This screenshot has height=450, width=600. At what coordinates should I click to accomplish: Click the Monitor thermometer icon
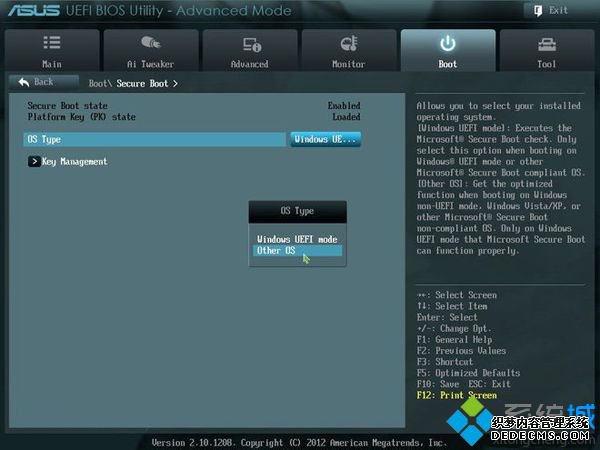349,43
